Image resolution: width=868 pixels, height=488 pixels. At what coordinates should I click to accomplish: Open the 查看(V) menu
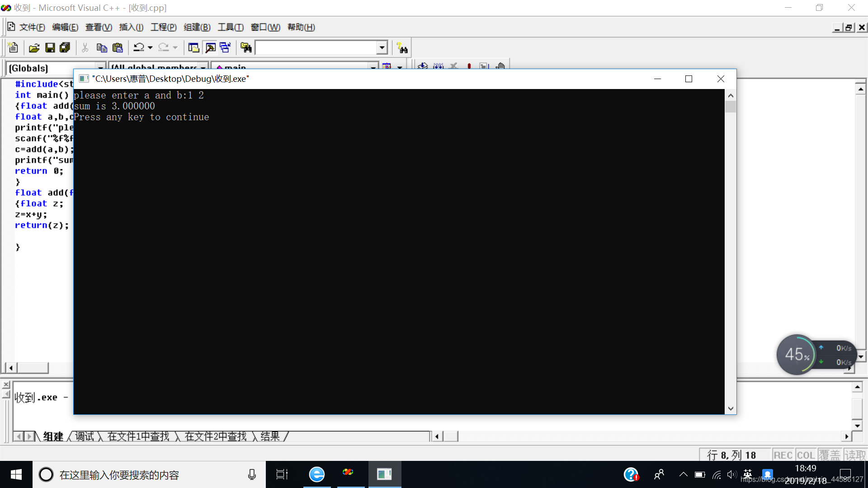(x=99, y=27)
